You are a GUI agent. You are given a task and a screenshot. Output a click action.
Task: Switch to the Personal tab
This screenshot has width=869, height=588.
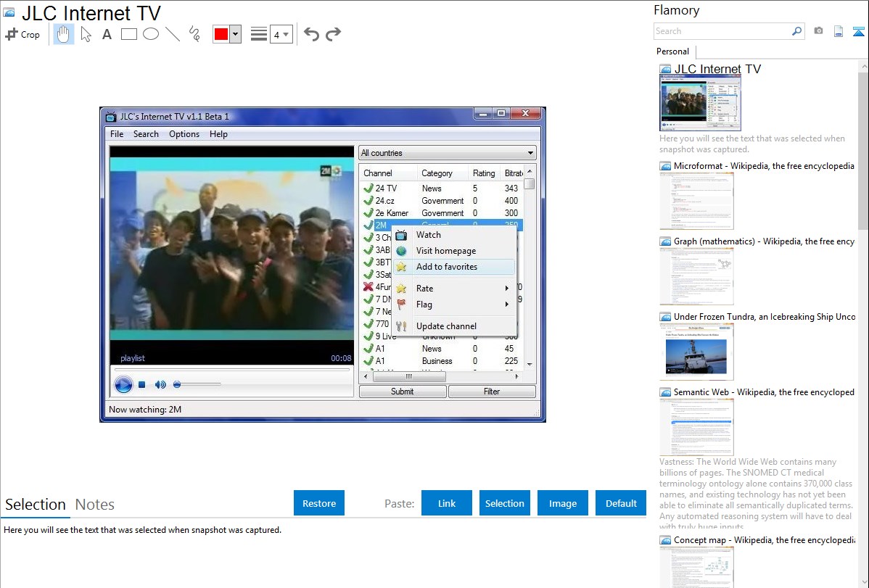[673, 51]
